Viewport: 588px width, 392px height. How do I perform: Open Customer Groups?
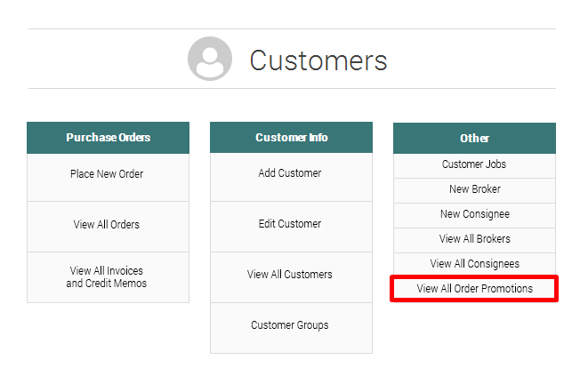pyautogui.click(x=291, y=325)
